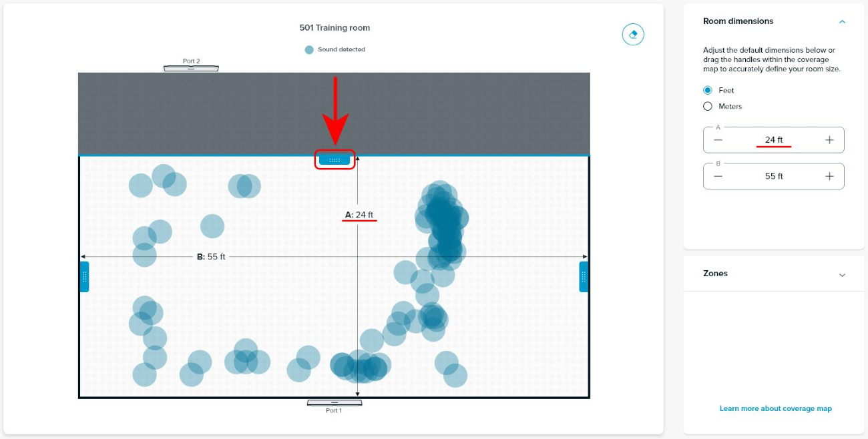The image size is (868, 439).
Task: Open Learn more about coverage map link
Action: click(775, 408)
